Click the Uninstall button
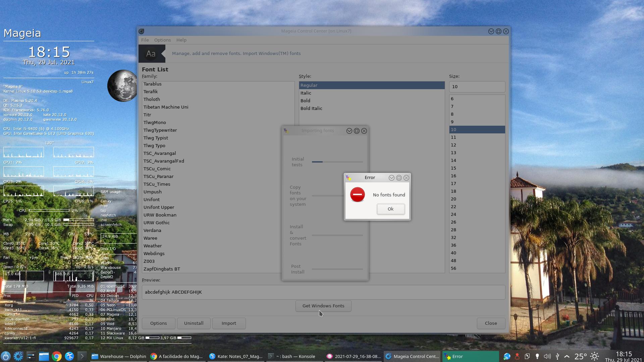This screenshot has height=362, width=644. click(194, 323)
